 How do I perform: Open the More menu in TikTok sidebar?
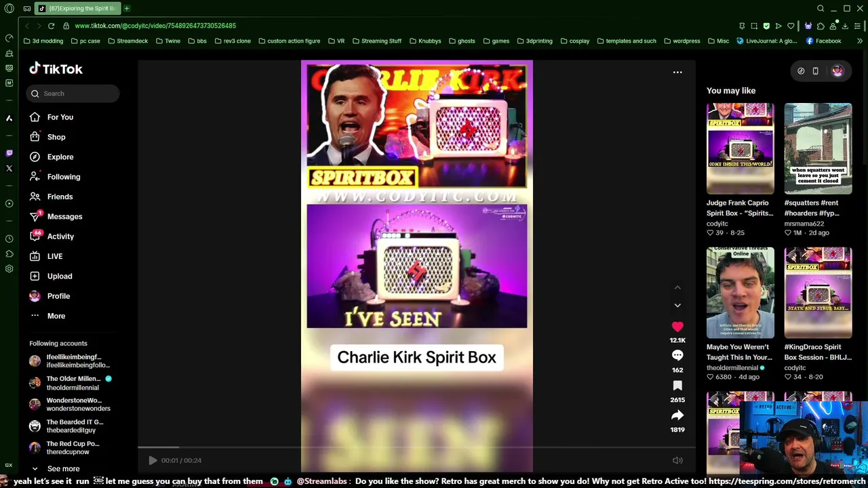48,316
